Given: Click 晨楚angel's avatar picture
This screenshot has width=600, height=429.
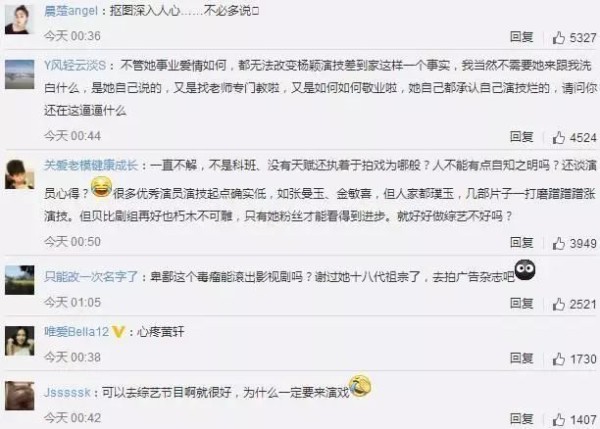Looking at the screenshot, I should point(19,20).
